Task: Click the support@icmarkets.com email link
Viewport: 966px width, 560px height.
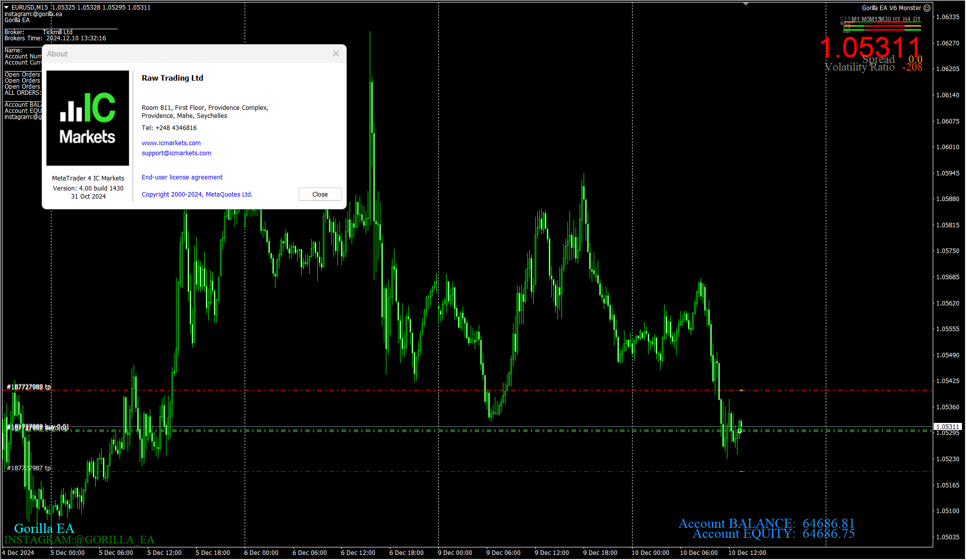Action: click(176, 153)
